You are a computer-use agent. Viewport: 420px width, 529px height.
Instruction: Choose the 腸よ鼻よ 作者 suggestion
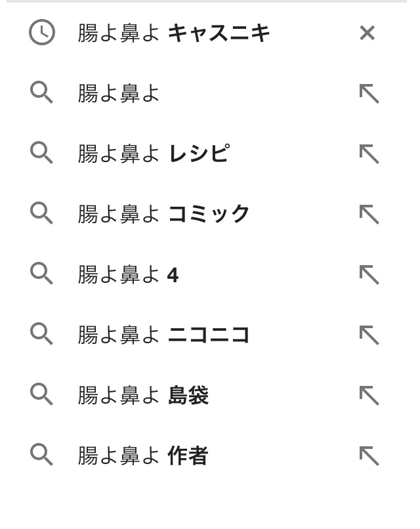(143, 455)
